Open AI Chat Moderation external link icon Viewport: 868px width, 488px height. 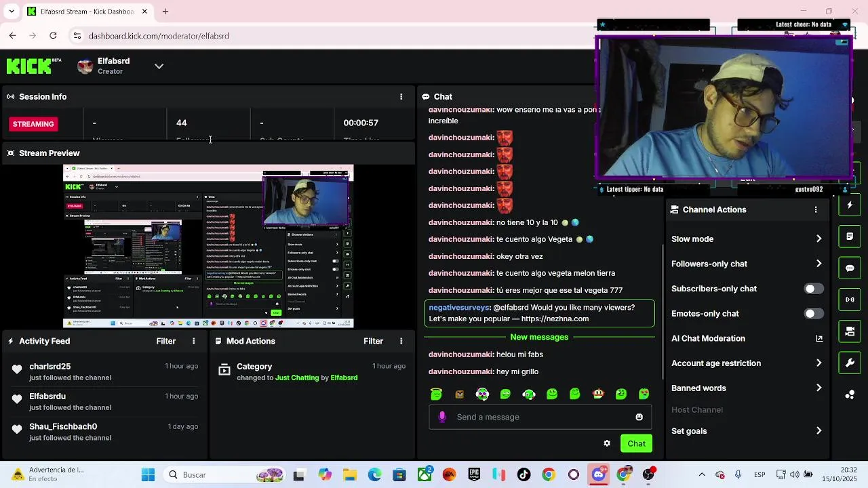click(x=818, y=338)
